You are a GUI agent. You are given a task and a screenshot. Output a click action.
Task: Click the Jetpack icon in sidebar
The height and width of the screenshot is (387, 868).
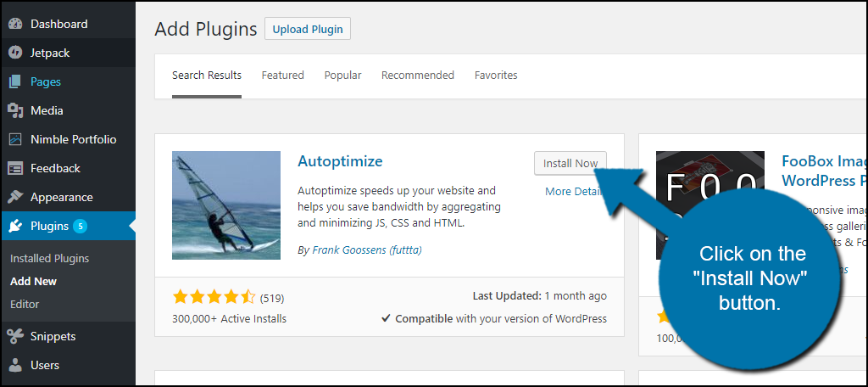15,53
